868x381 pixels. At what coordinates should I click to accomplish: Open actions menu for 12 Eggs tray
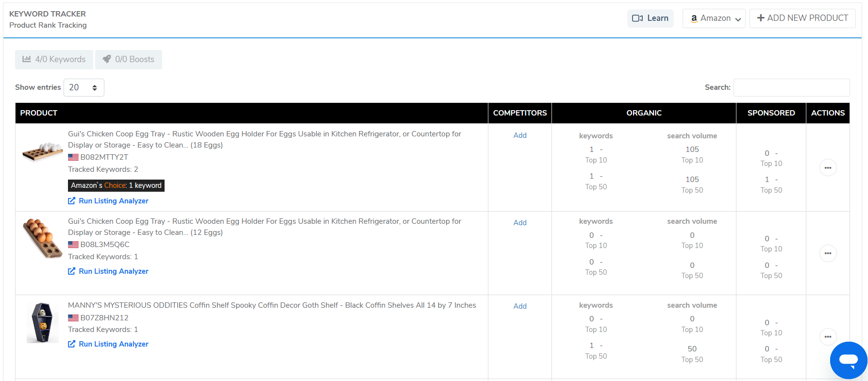coord(828,253)
